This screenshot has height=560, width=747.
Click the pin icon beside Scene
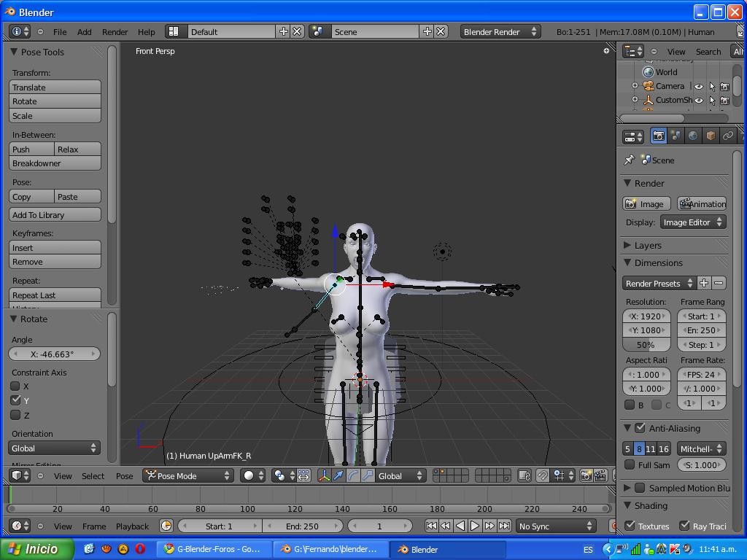click(630, 160)
